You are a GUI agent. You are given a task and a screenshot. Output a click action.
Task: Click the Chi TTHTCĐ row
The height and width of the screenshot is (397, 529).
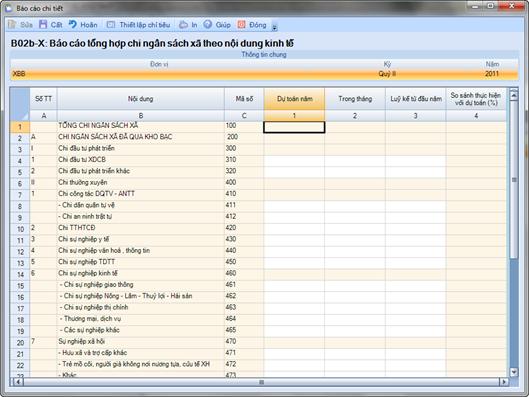point(77,228)
